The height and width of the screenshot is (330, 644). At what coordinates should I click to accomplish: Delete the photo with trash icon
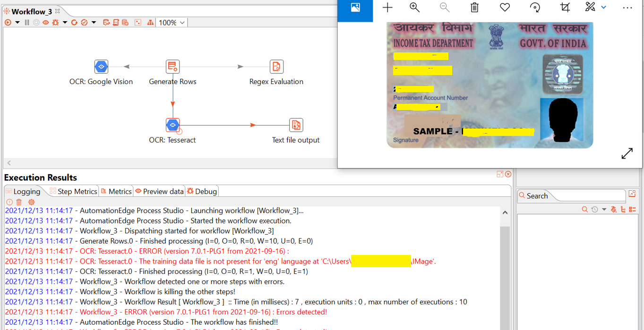474,7
